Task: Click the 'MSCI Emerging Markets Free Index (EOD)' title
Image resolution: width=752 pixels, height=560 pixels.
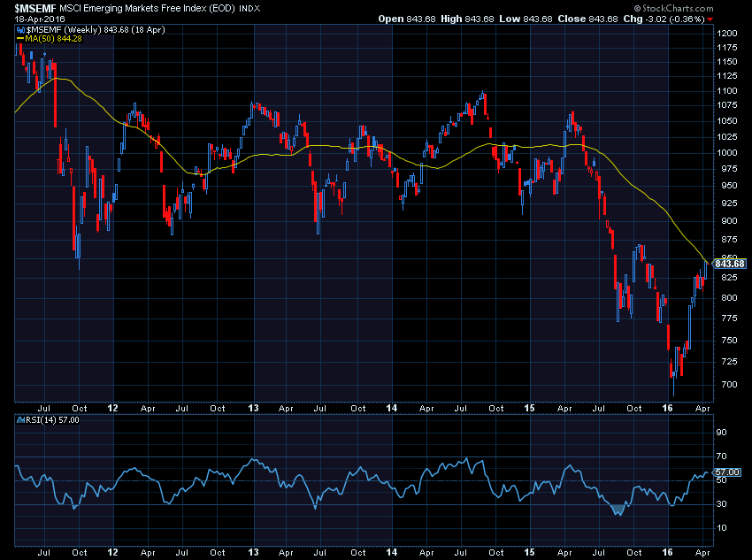Action: coord(147,8)
